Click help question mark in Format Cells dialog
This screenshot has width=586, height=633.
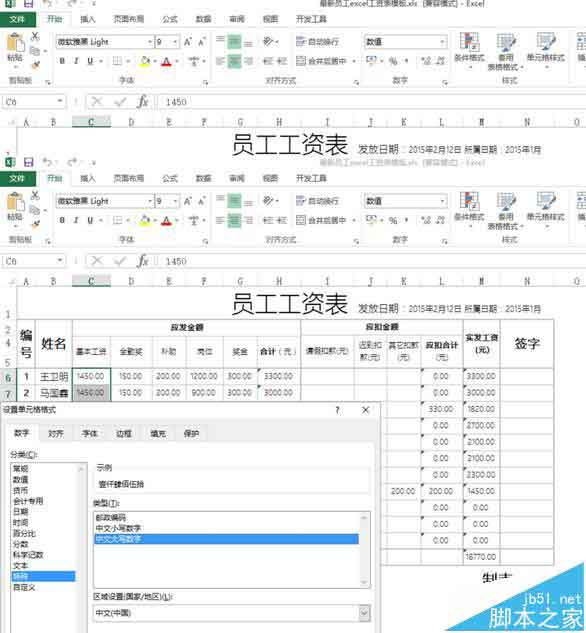337,410
